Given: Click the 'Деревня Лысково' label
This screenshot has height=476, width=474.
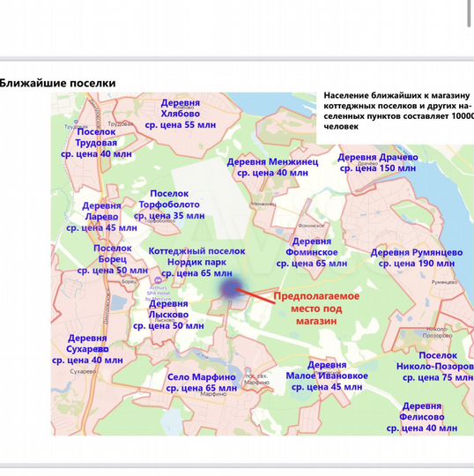Looking at the screenshot, I should coord(168,309).
